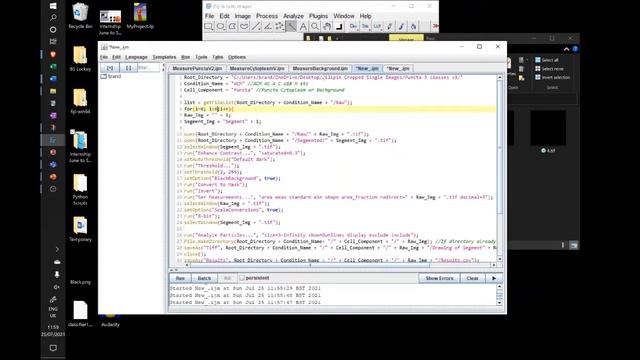Select the Rectangle selection tool in Fiji

209,27
